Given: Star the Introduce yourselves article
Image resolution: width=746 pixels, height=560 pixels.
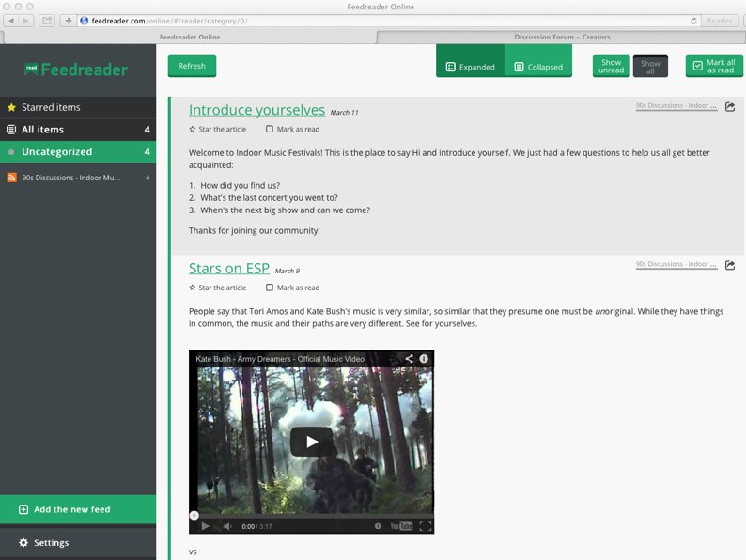Looking at the screenshot, I should tap(193, 130).
